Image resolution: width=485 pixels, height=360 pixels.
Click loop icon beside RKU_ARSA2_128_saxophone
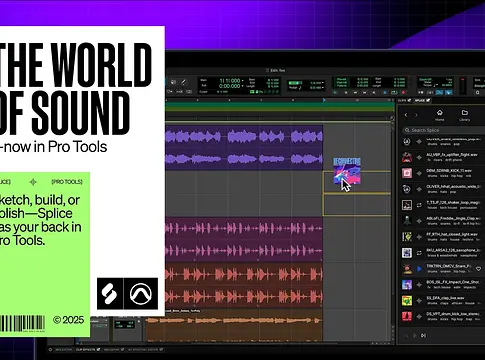419,253
